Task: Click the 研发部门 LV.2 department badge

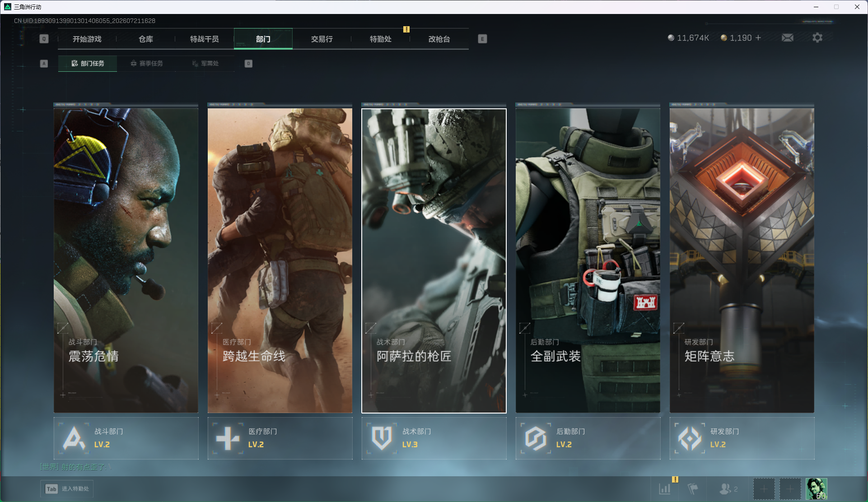Action: 742,438
